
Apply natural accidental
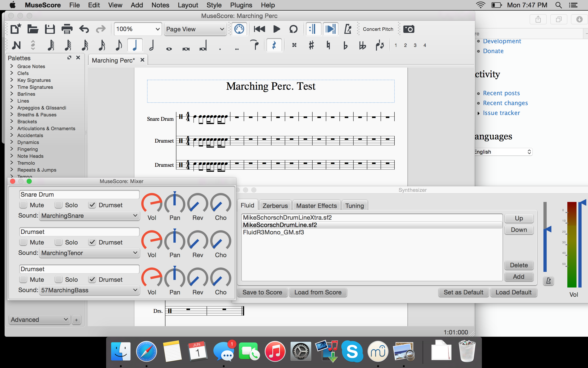328,45
